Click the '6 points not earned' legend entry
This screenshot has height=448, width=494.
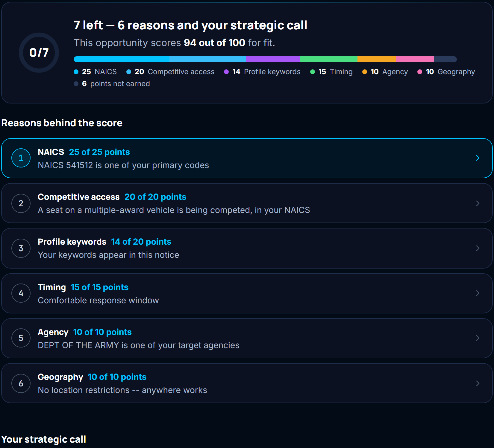click(112, 84)
